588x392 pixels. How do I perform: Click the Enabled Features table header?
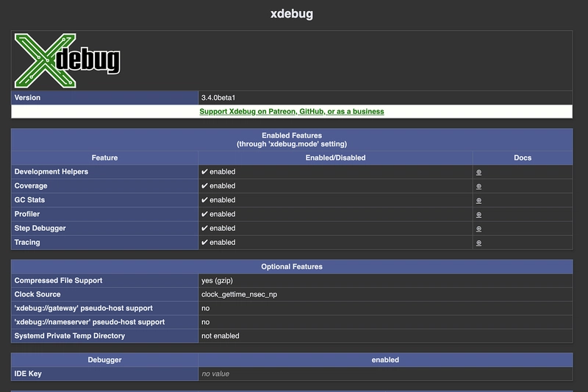coord(292,140)
